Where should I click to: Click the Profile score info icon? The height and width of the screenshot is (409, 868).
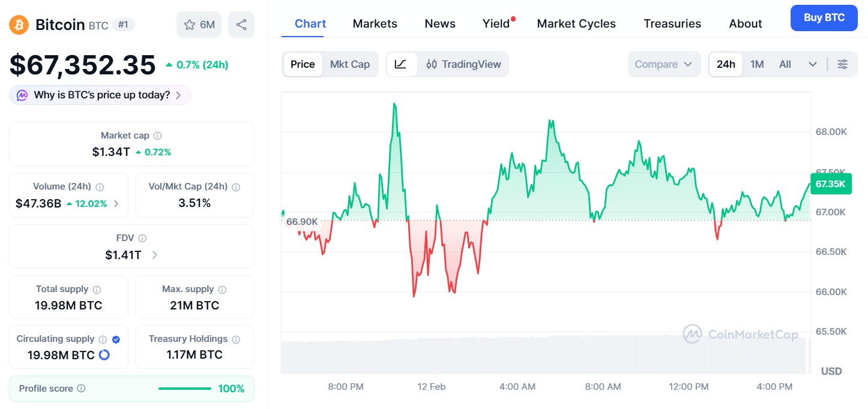81,389
